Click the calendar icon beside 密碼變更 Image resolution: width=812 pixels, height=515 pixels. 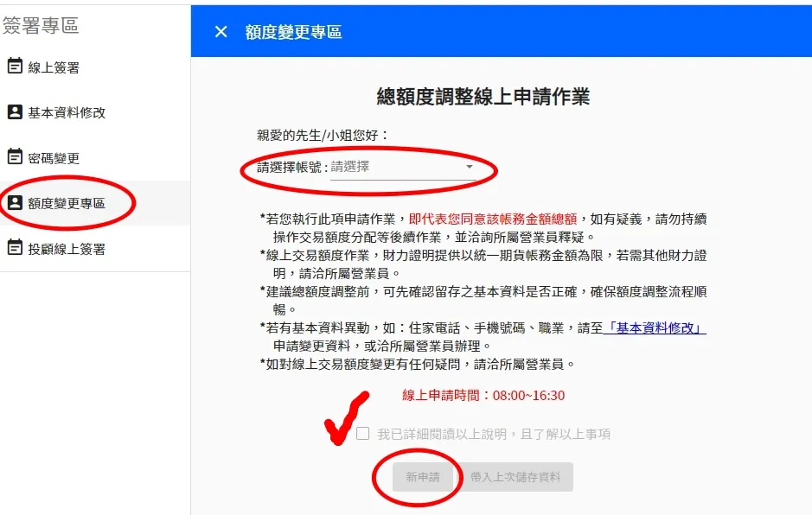15,156
